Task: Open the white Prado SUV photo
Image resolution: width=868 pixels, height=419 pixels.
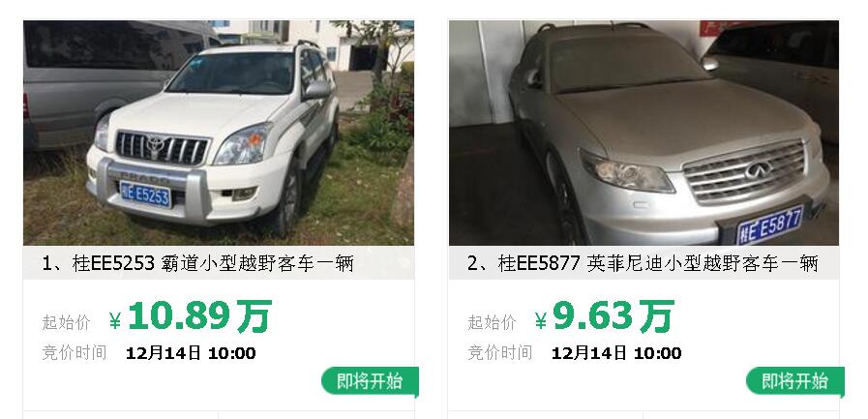Action: coord(218,133)
